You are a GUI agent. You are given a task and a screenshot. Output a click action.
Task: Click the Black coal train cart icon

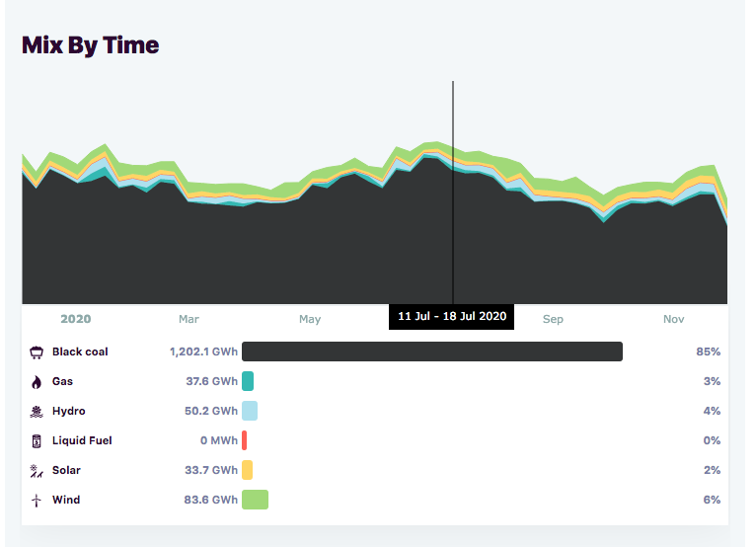point(37,352)
